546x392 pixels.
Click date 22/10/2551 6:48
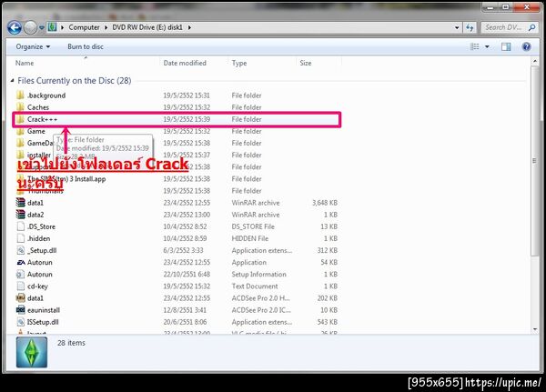pos(187,275)
